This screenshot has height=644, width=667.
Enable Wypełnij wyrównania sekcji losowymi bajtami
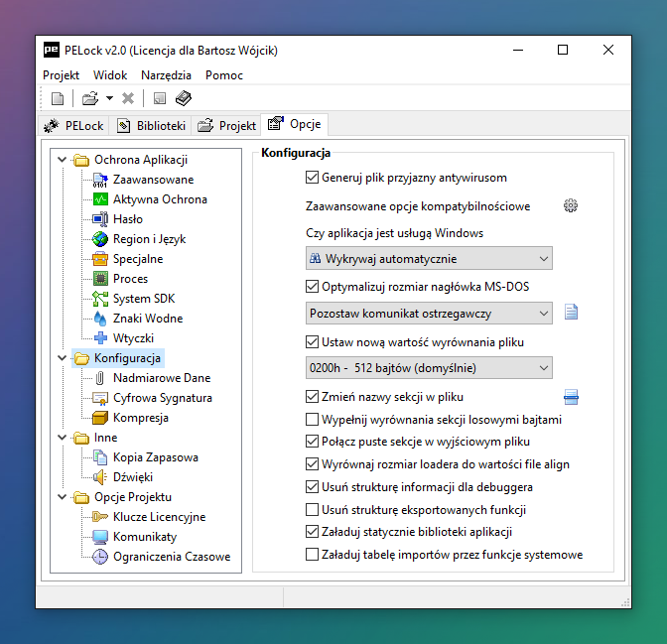pyautogui.click(x=313, y=420)
